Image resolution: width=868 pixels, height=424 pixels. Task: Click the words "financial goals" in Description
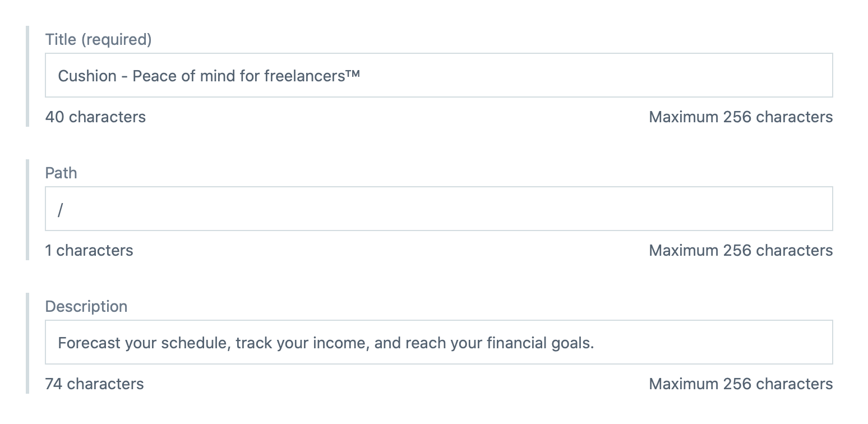tap(540, 342)
